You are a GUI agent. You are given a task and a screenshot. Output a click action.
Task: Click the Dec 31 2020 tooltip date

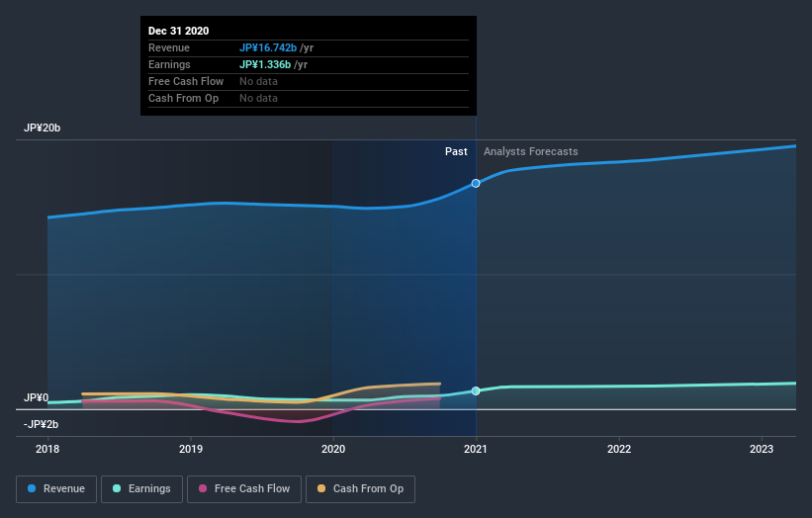point(179,31)
